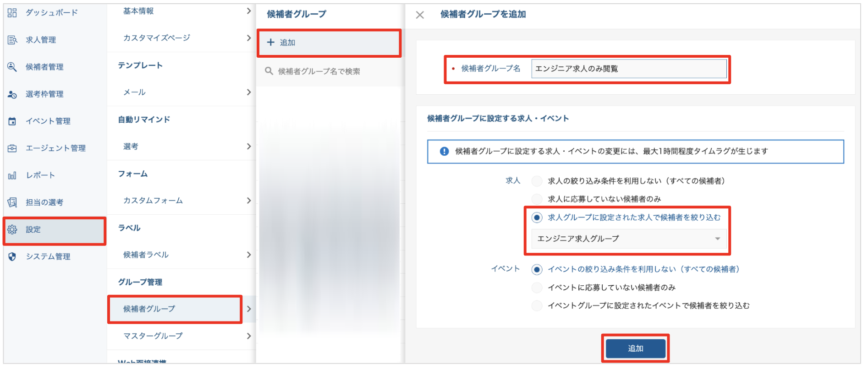
Task: Select 求人グループに設定された求人で候補者を絞り込む radio option
Action: (x=537, y=218)
